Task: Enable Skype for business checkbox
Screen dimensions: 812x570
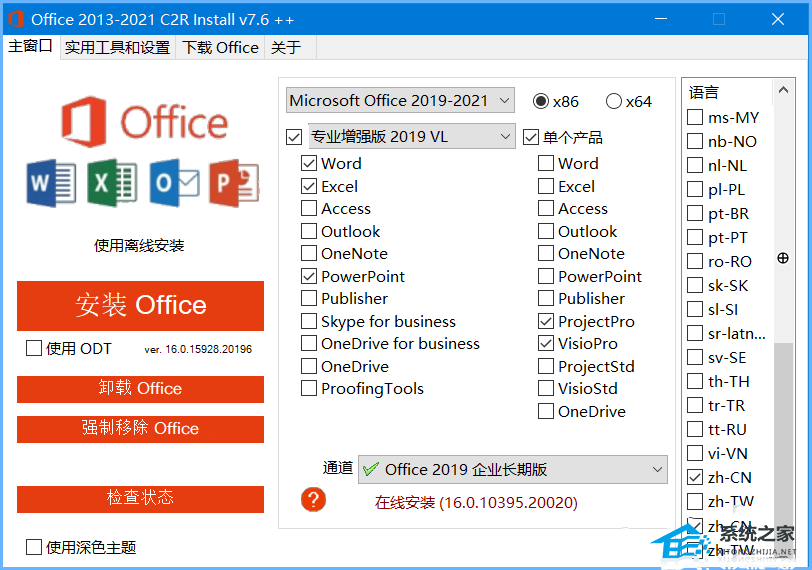Action: pos(309,321)
